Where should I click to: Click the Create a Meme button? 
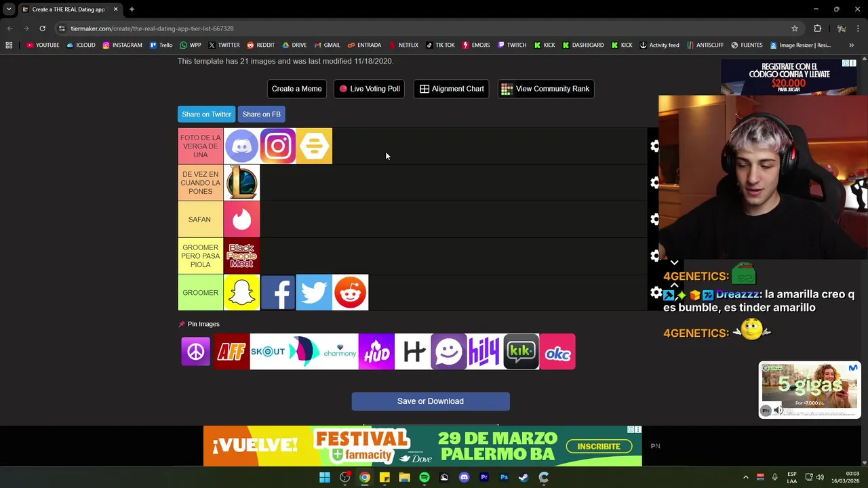click(296, 89)
